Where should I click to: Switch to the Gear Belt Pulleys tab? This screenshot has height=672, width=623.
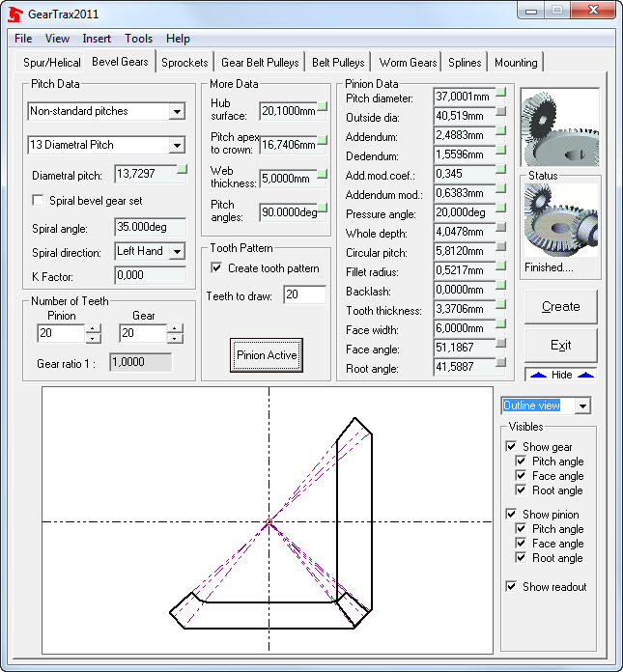[x=260, y=63]
